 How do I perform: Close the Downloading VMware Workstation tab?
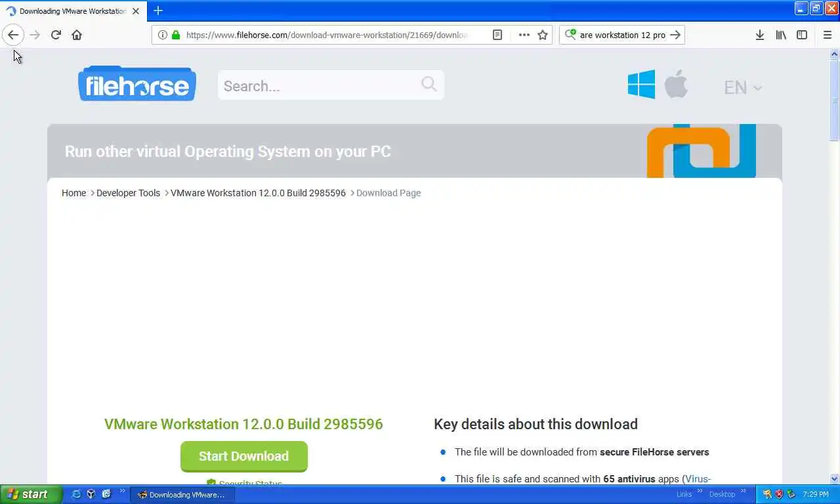(x=136, y=11)
